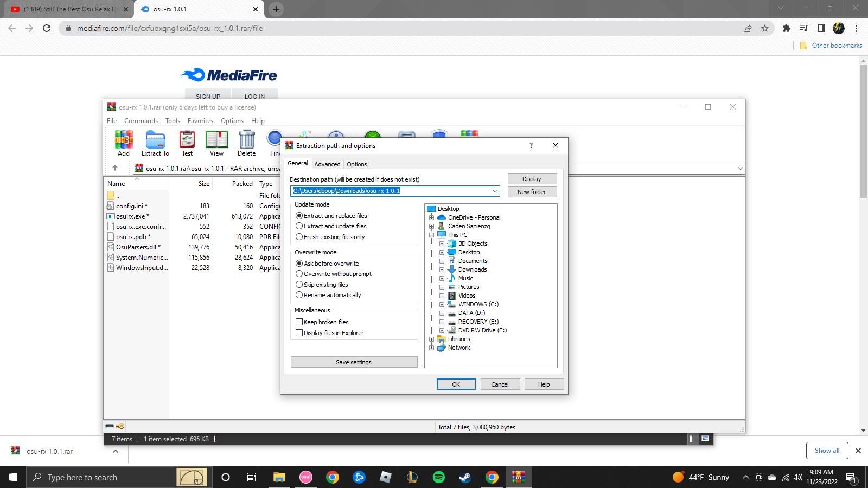Viewport: 868px width, 488px height.
Task: Click the New folder button
Action: point(532,192)
